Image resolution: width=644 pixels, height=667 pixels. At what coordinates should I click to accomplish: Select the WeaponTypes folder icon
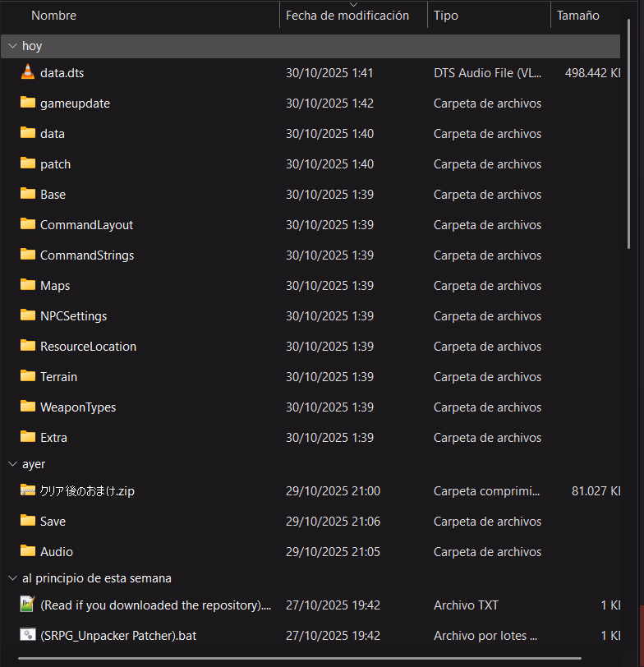click(x=28, y=407)
